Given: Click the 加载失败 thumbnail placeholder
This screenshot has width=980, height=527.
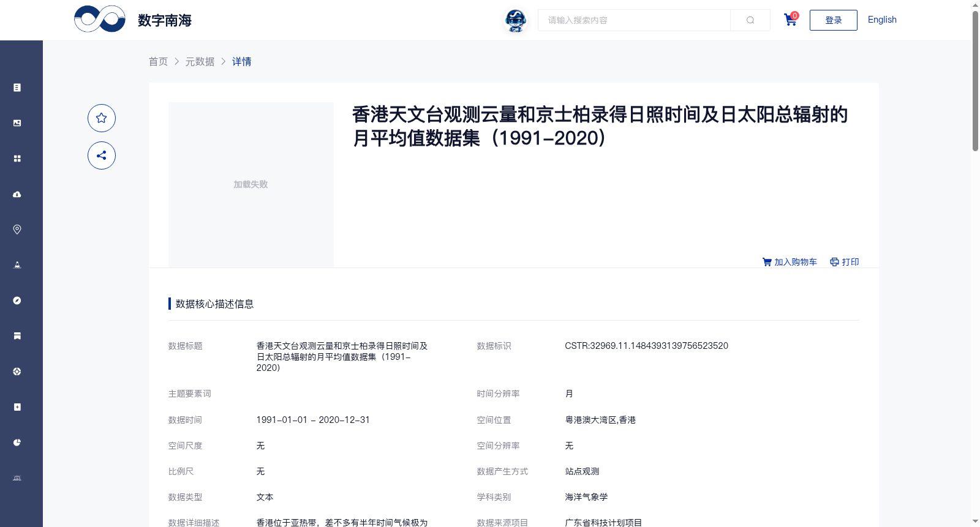Looking at the screenshot, I should tap(251, 184).
